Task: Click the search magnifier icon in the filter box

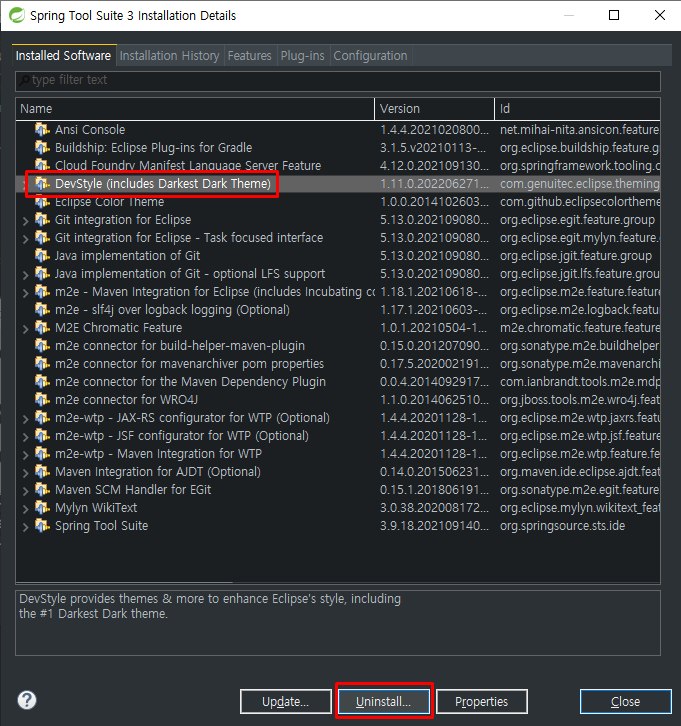Action: pyautogui.click(x=24, y=80)
